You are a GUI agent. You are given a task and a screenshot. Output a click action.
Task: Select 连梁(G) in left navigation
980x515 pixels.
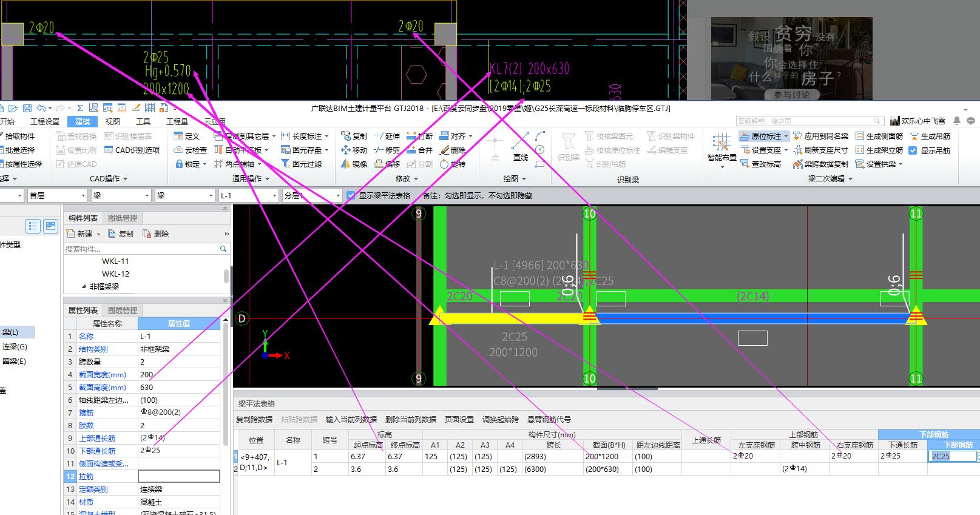point(15,347)
